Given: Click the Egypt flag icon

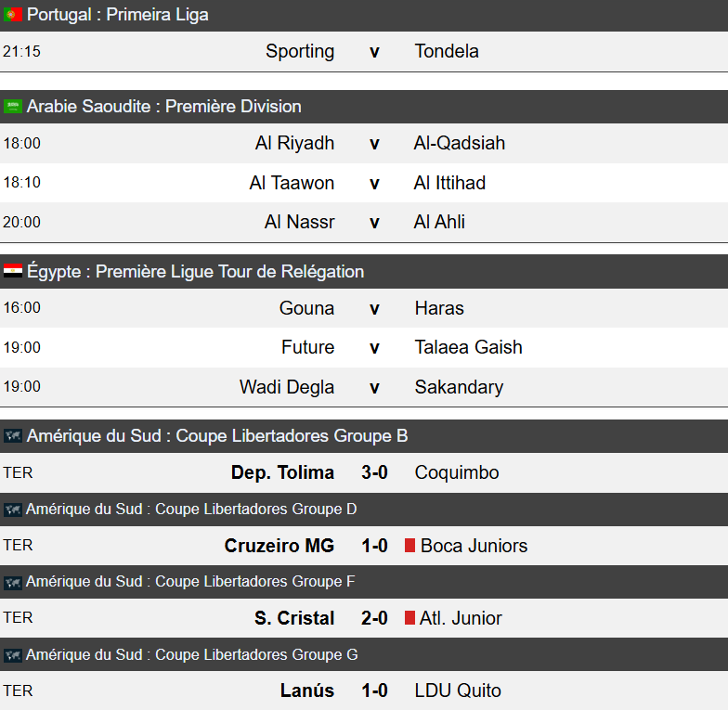Looking at the screenshot, I should click(13, 272).
